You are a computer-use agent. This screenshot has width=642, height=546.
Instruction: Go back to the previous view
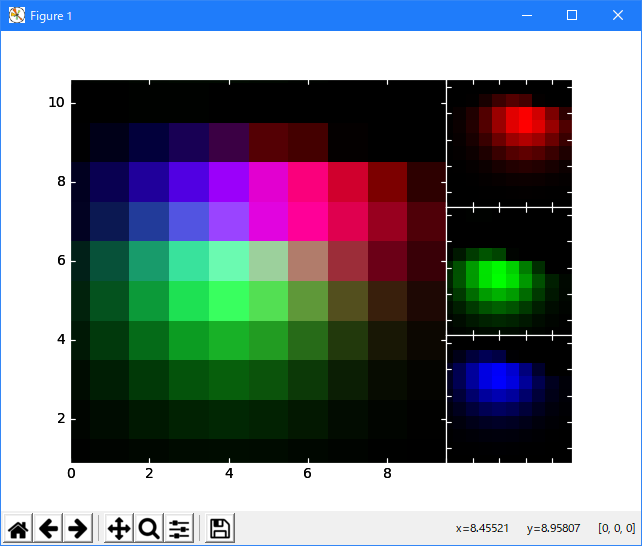pos(47,529)
